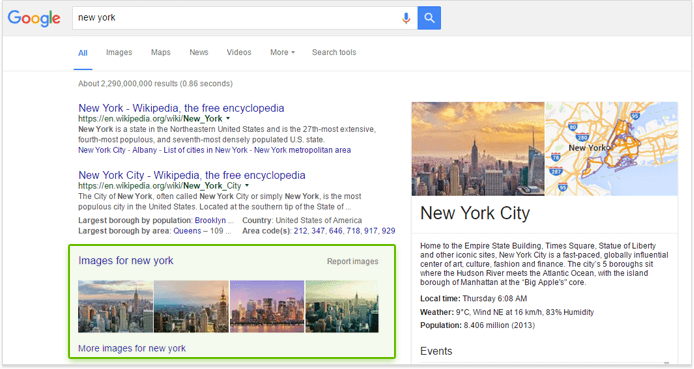Open the knowledge panel sunset skyline photo
The image size is (694, 369).
coord(478,149)
